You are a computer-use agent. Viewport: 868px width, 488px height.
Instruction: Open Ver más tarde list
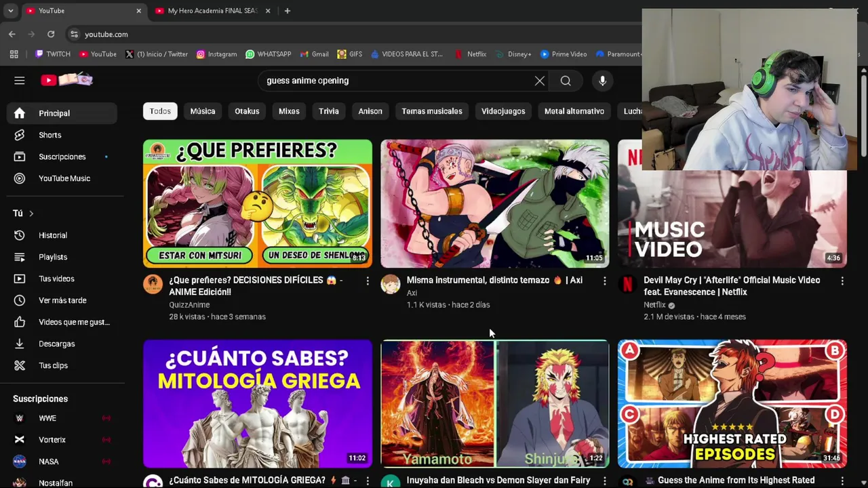(62, 300)
